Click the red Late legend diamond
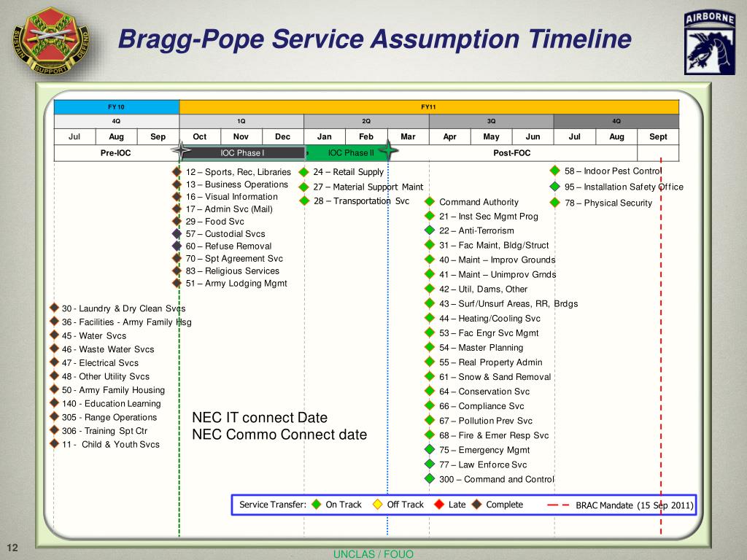The image size is (747, 560). [x=439, y=505]
